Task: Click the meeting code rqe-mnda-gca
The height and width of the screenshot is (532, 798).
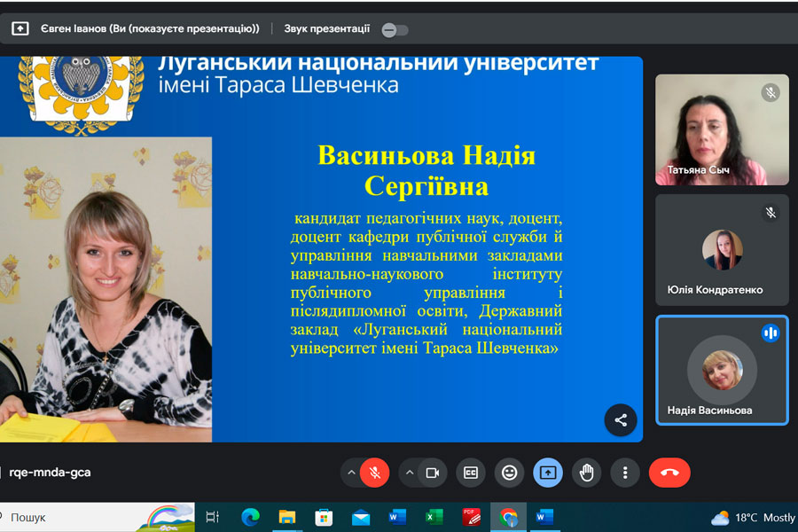Action: tap(50, 473)
